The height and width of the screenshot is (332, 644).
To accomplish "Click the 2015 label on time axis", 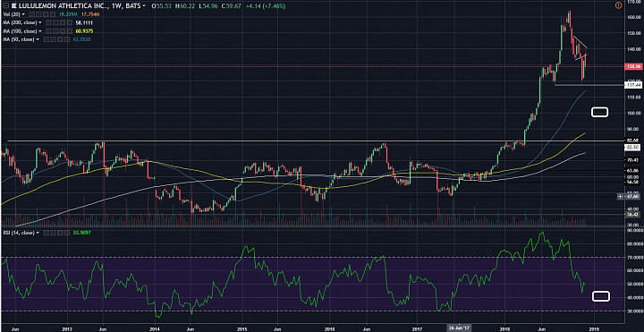I will (241, 328).
